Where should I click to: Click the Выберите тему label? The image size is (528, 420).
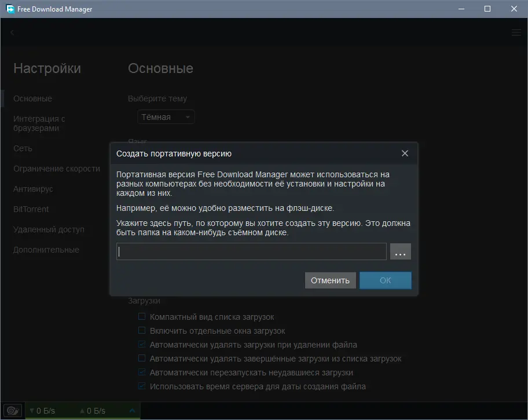tap(157, 98)
